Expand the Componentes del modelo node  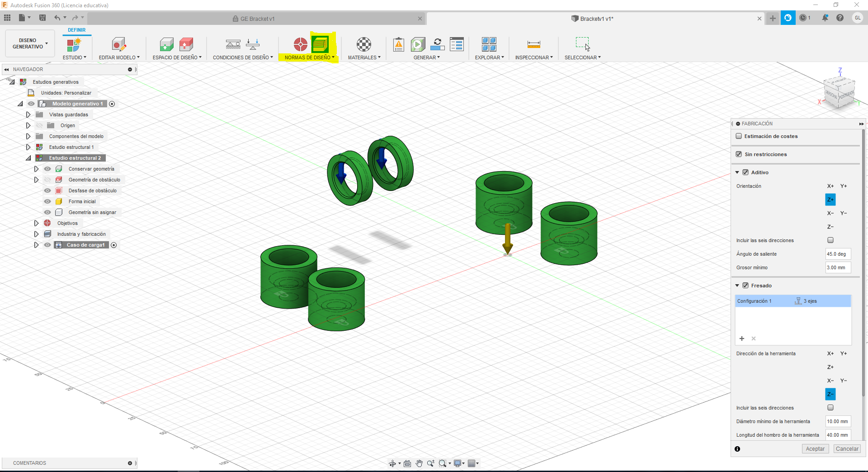click(x=28, y=136)
